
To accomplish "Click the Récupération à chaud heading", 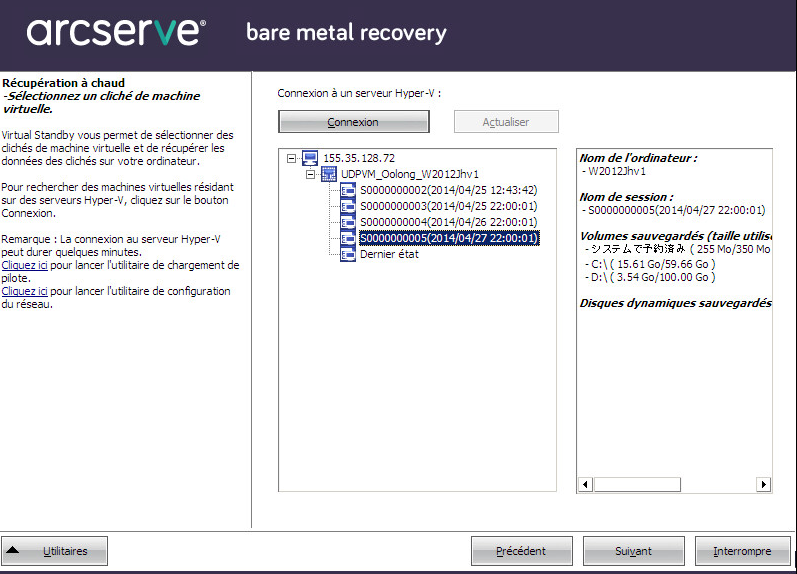I will point(64,83).
